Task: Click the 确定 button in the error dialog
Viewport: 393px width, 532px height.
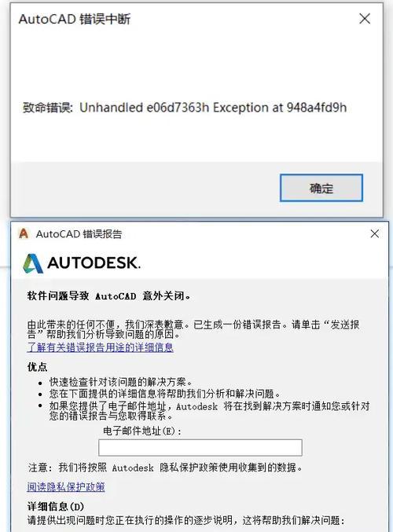Action: pos(321,188)
